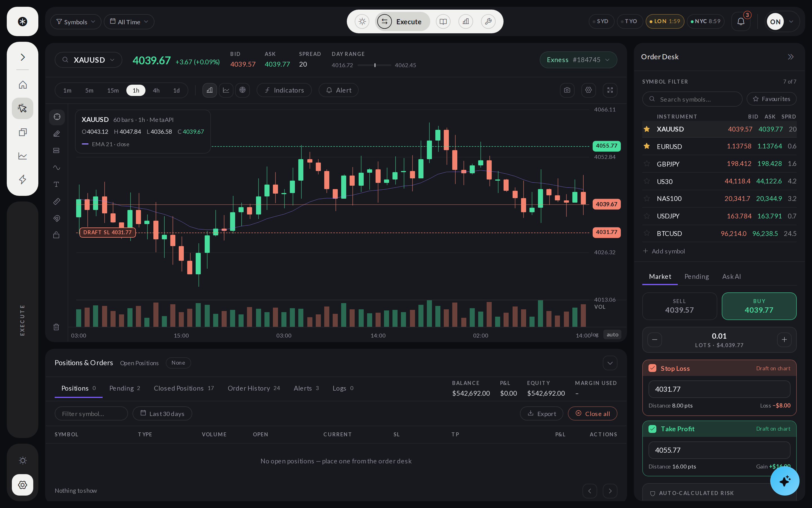The image size is (812, 508).
Task: Toggle the log scale on chart
Action: tap(595, 335)
